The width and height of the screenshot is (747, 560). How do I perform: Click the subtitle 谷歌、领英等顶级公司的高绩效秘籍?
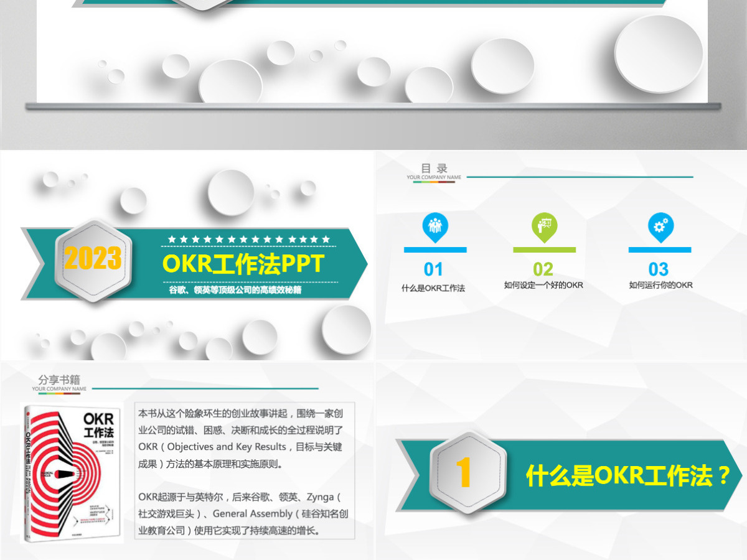[235, 290]
